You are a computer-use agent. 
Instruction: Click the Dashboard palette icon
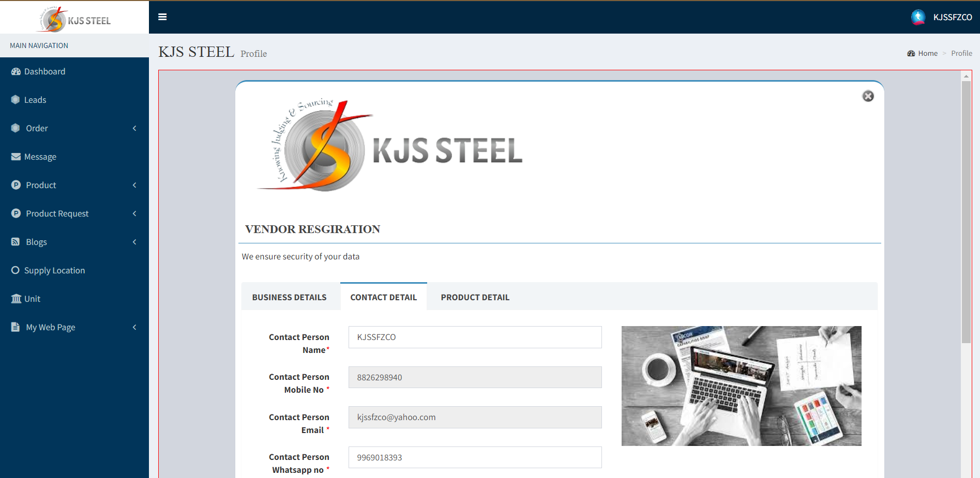tap(16, 71)
